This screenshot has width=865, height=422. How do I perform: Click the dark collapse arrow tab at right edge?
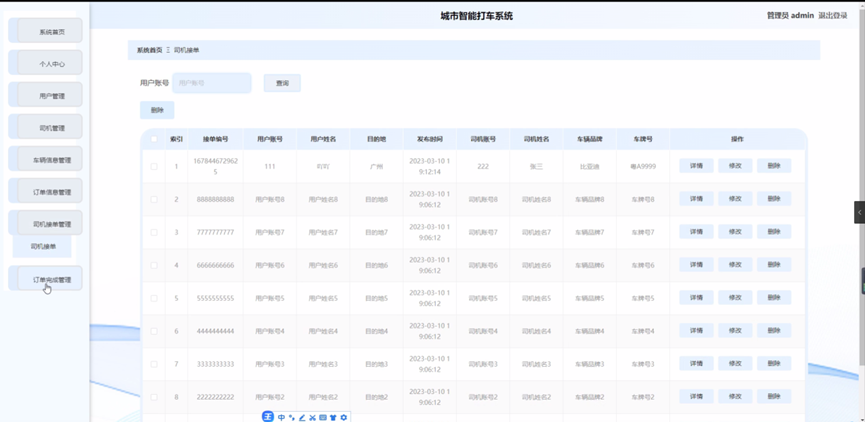pyautogui.click(x=859, y=212)
